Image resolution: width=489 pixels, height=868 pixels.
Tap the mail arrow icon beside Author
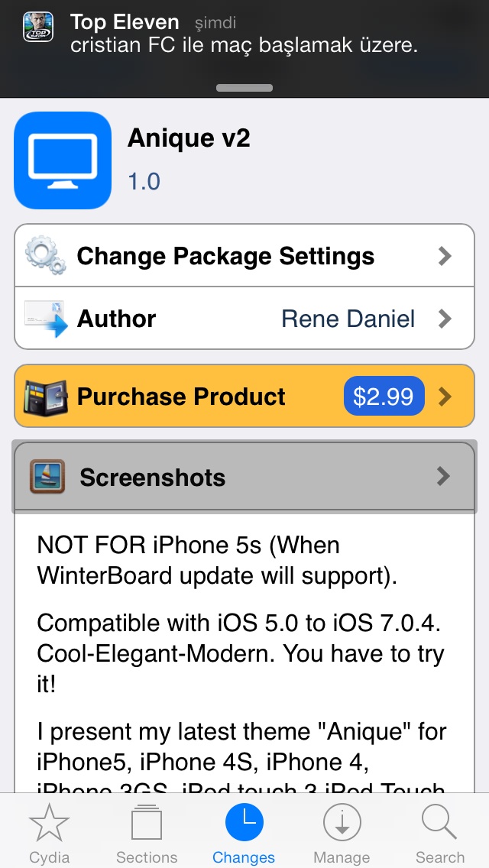[46, 319]
